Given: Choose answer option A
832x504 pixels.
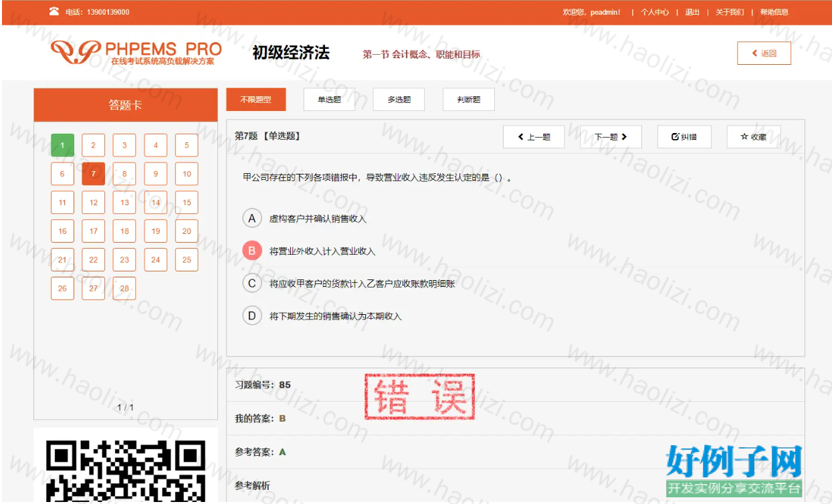Looking at the screenshot, I should [x=251, y=218].
